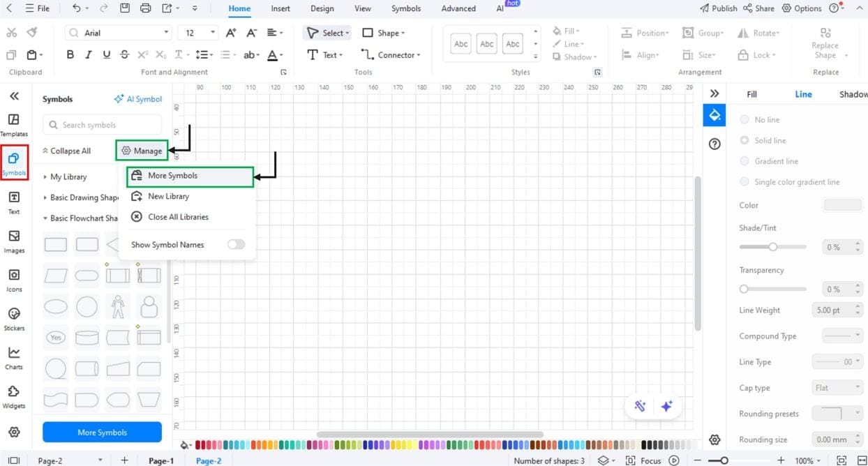This screenshot has width=868, height=466.
Task: Open the Cap type dropdown showing Flat
Action: (838, 388)
